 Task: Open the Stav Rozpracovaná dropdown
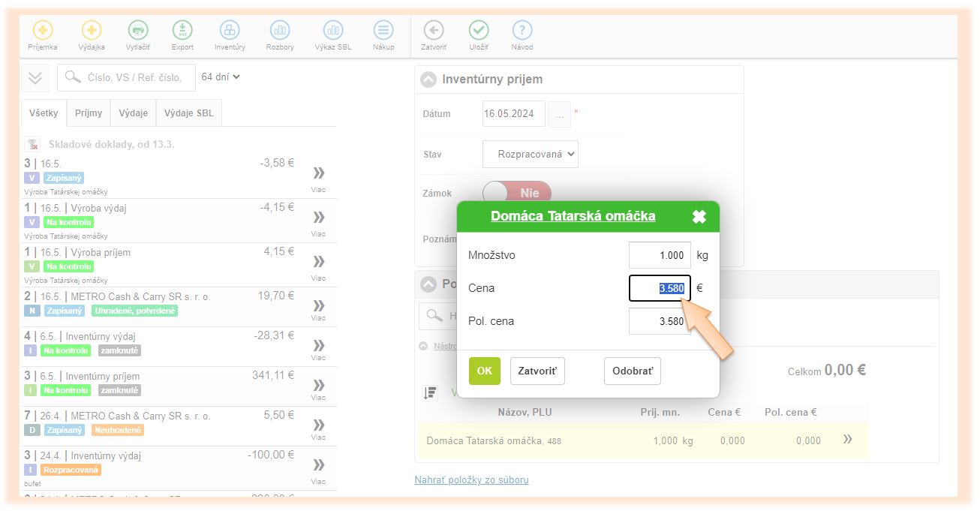(531, 155)
